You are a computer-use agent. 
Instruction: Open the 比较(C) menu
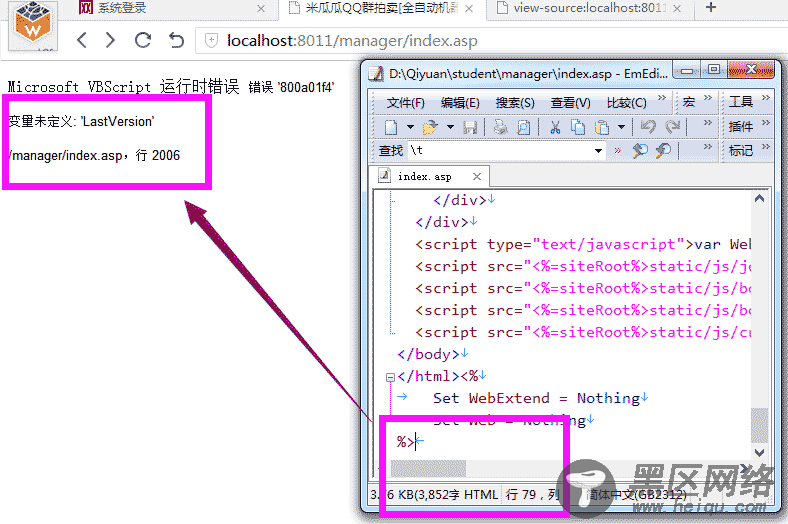coord(626,102)
